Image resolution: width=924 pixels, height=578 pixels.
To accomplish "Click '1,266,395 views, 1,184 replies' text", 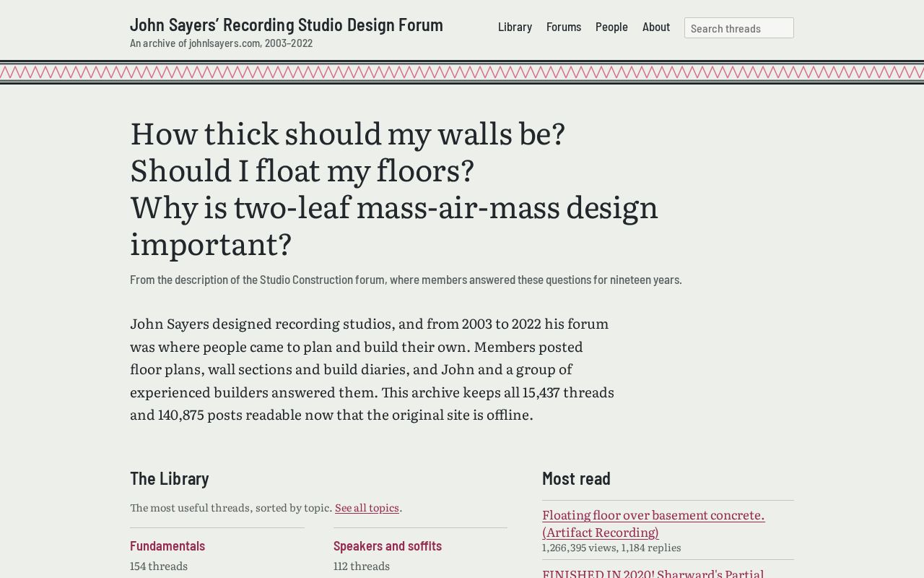I will click(611, 547).
